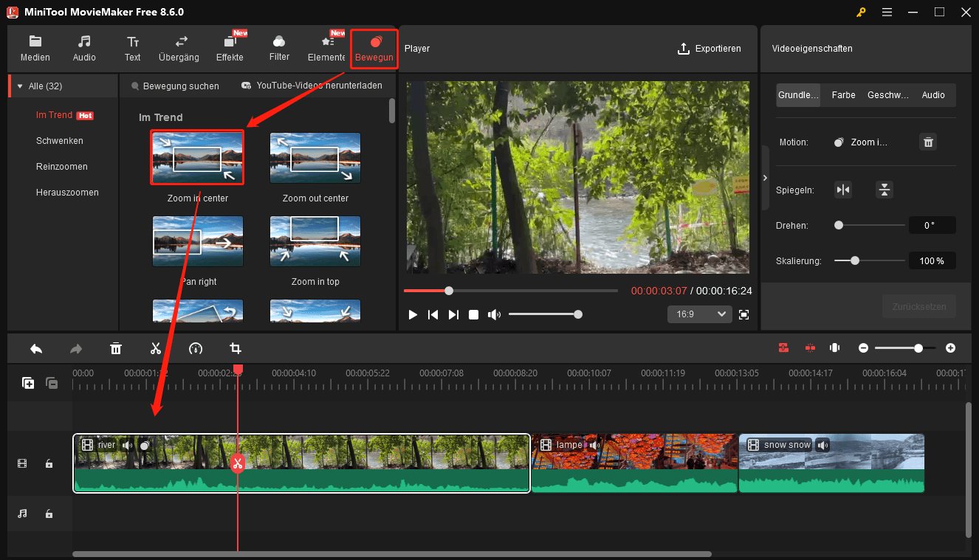Open the hamburger menu near the titlebar
979x560 pixels.
(x=887, y=12)
